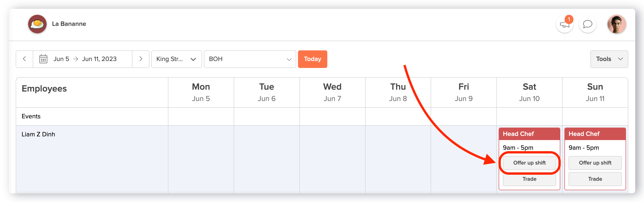Image resolution: width=644 pixels, height=202 pixels.
Task: Click Saturday's Head Chef shift header
Action: click(529, 134)
